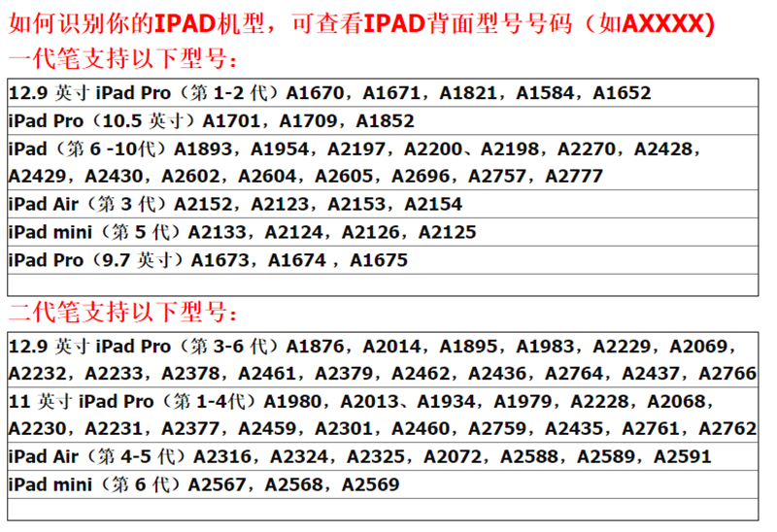The width and height of the screenshot is (777, 532).
Task: Click model number A1821
Action: pyautogui.click(x=468, y=92)
